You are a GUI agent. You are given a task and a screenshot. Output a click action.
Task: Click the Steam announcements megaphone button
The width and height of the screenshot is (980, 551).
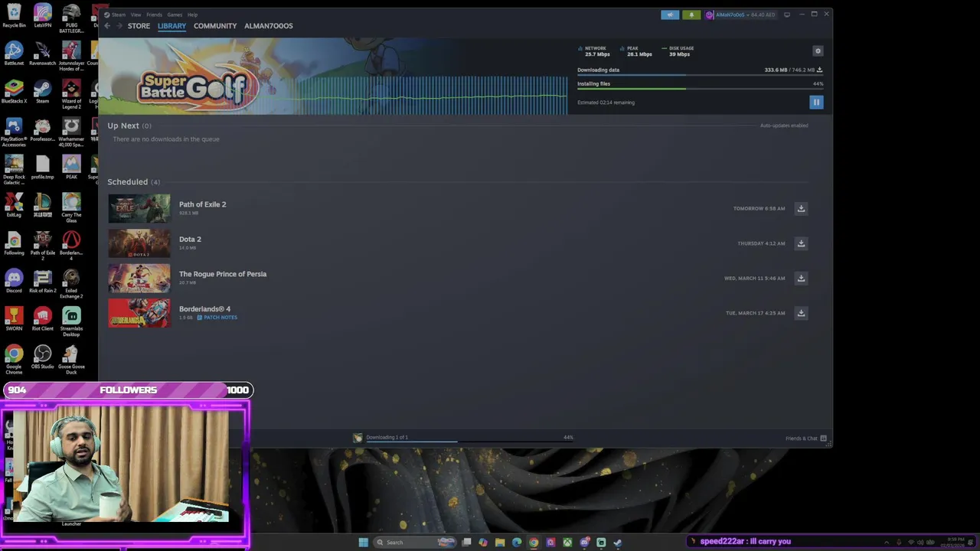tap(670, 15)
